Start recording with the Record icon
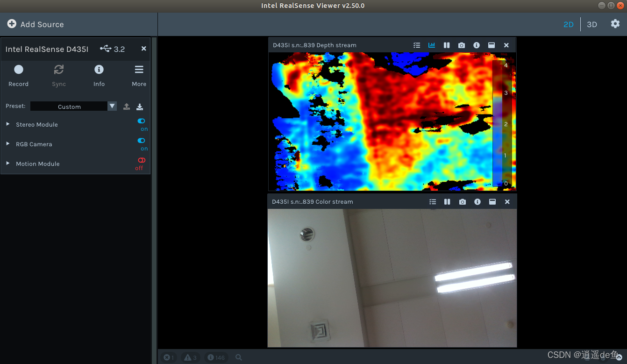This screenshot has width=627, height=364. (x=19, y=69)
